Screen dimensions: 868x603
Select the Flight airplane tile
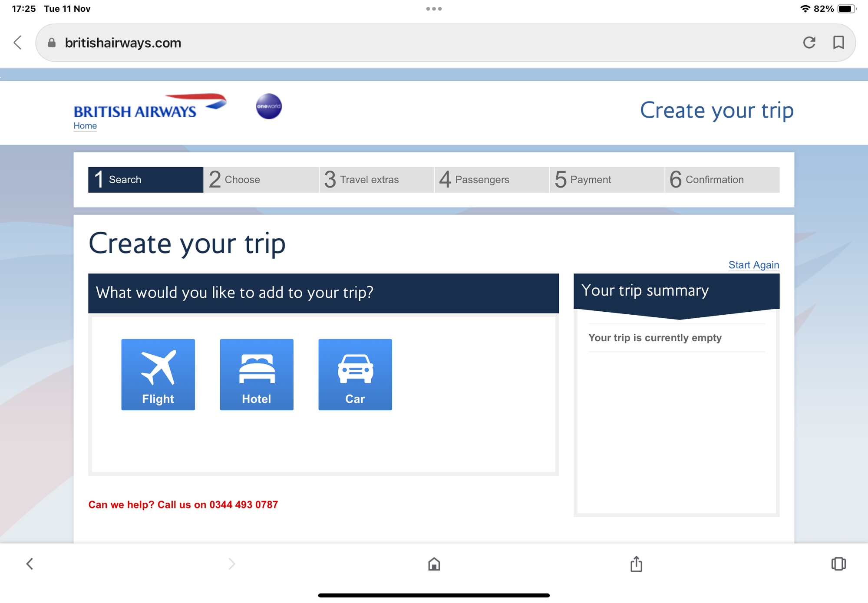coord(158,374)
